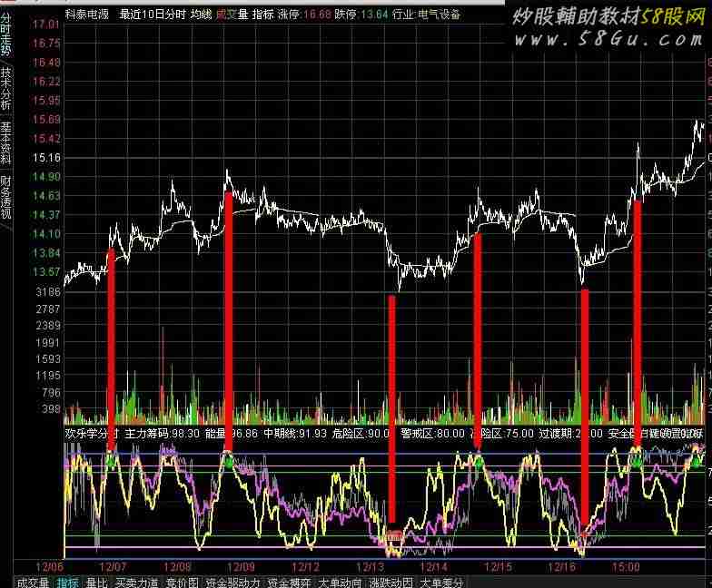Open the 基本资料 side tab
Screen dimensions: 712x588
click(6, 143)
